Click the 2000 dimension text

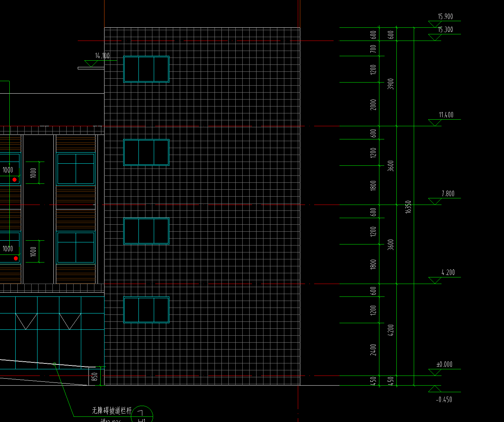point(373,105)
